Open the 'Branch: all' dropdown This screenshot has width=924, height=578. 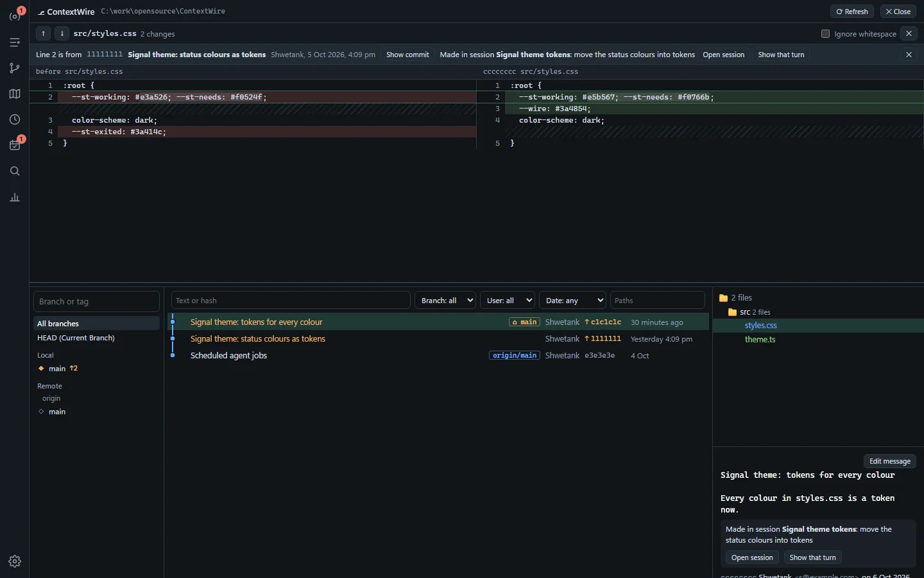pos(445,301)
